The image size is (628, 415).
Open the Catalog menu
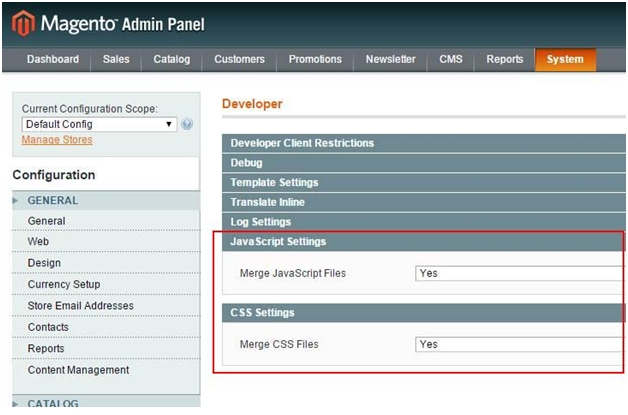(x=171, y=59)
